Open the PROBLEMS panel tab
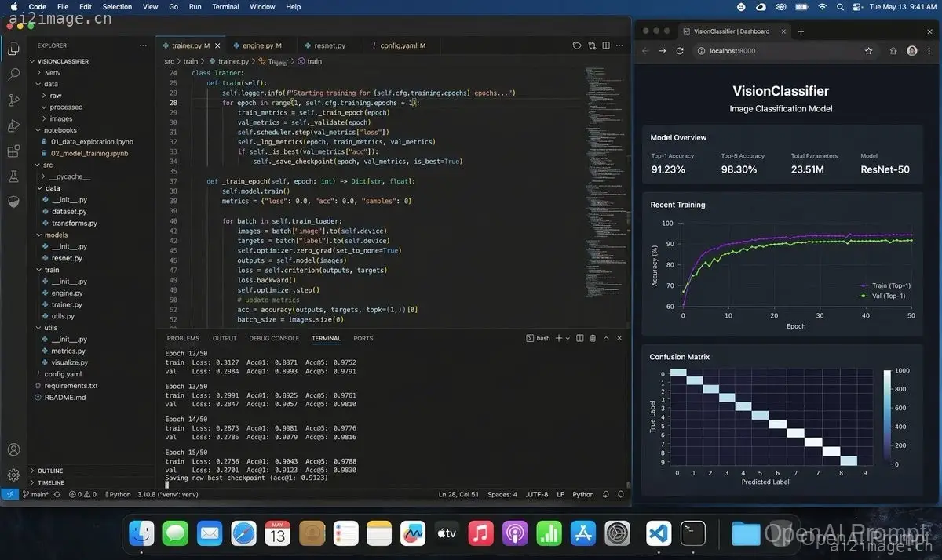The image size is (942, 560). (183, 338)
